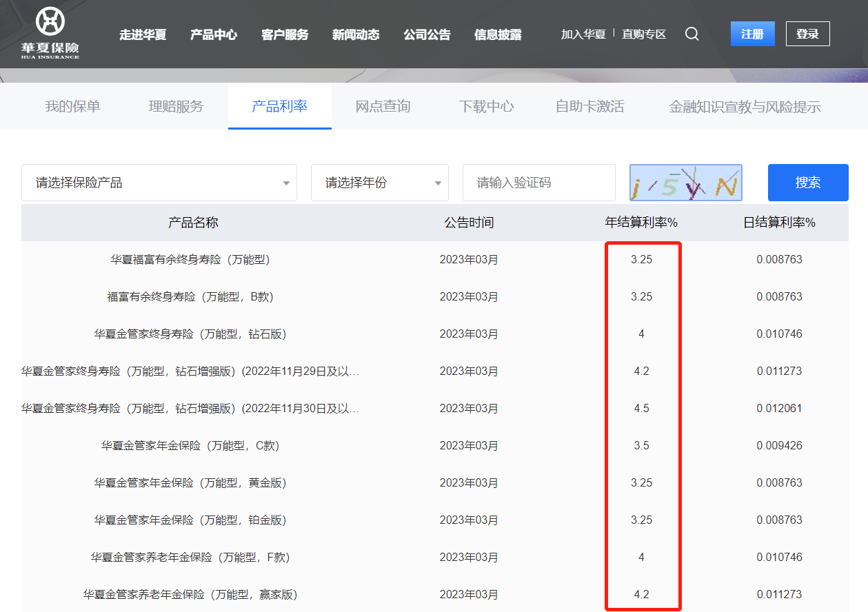Refresh the captcha image

pyautogui.click(x=686, y=183)
